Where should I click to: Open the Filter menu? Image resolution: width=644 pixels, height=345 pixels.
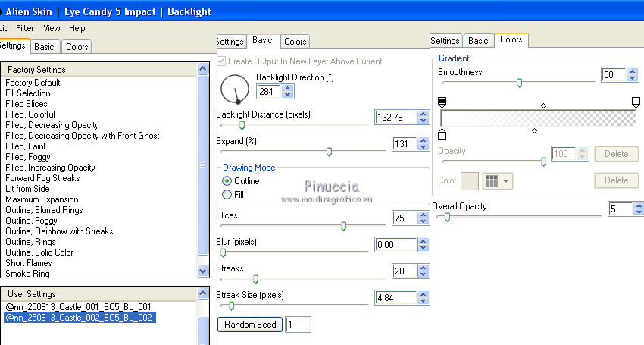(x=25, y=28)
